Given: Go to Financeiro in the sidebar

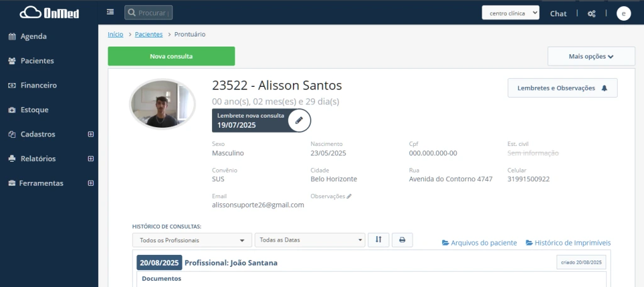Looking at the screenshot, I should pyautogui.click(x=38, y=85).
